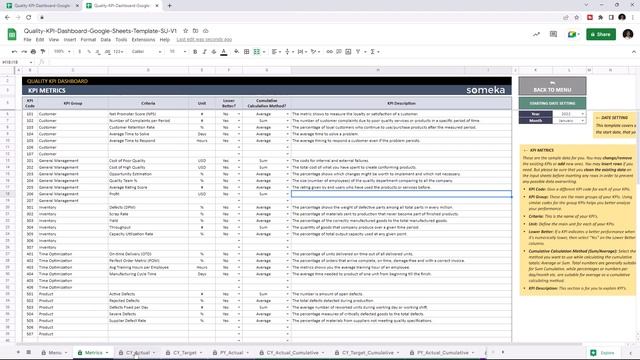This screenshot has height=360, width=640.
Task: Click the cell name box
Action: coord(17,62)
